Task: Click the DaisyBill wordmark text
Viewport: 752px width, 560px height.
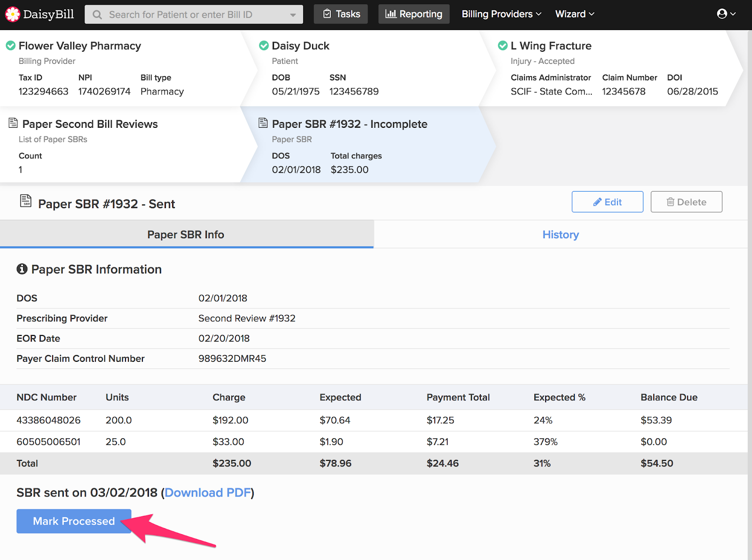Action: click(48, 14)
